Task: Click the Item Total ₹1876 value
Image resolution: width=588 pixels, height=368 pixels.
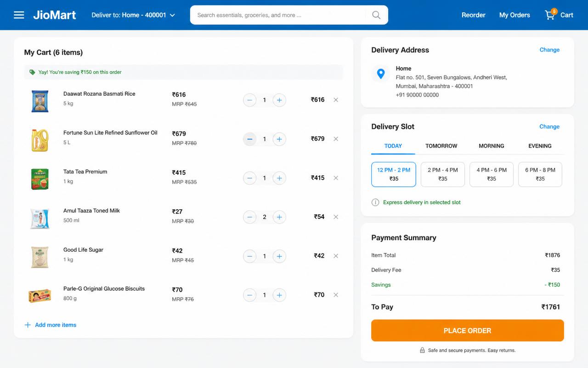Action: 553,255
